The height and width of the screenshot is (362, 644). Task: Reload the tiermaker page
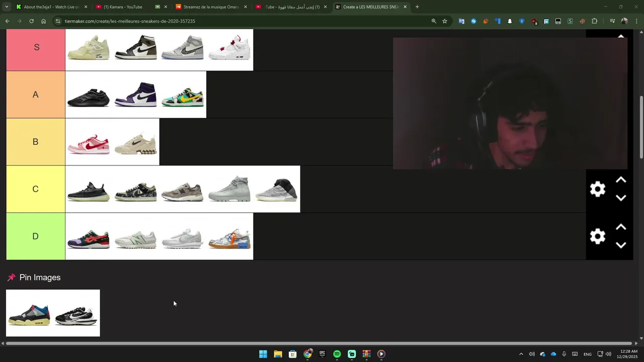tap(31, 21)
